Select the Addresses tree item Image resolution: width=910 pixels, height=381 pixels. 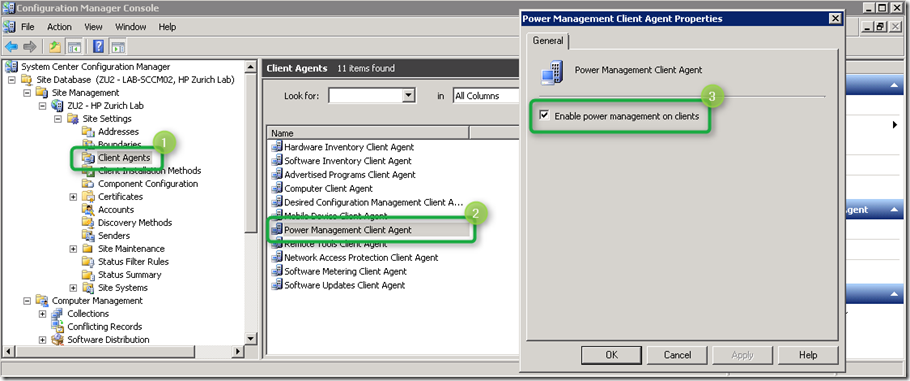pyautogui.click(x=118, y=132)
